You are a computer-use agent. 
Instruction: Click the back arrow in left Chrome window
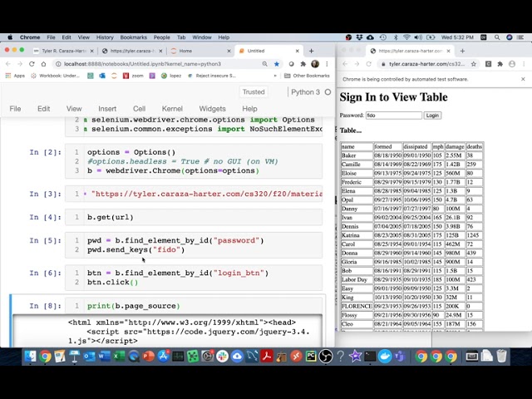[x=8, y=64]
